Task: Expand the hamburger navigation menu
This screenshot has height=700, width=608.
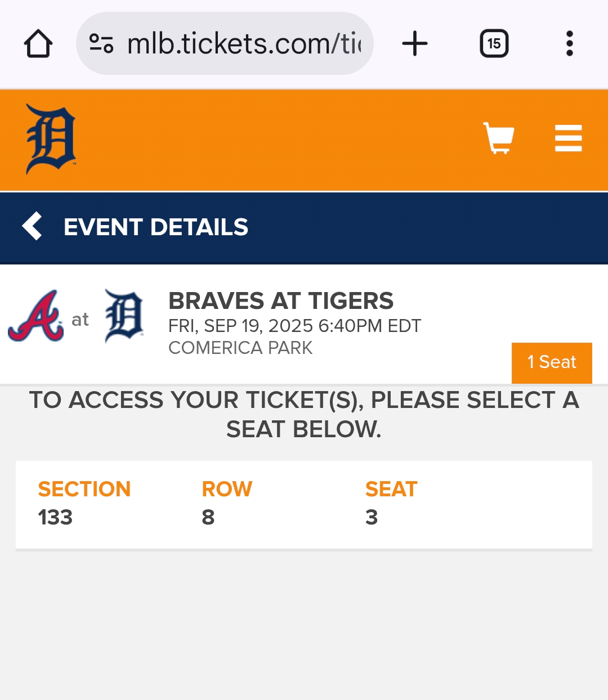Action: [x=568, y=138]
